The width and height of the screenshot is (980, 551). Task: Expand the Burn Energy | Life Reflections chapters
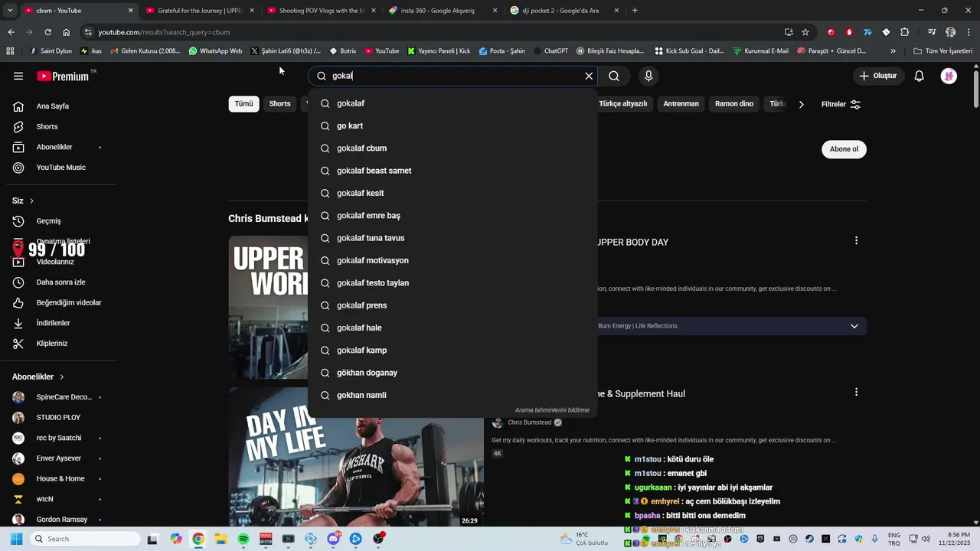[x=854, y=326]
